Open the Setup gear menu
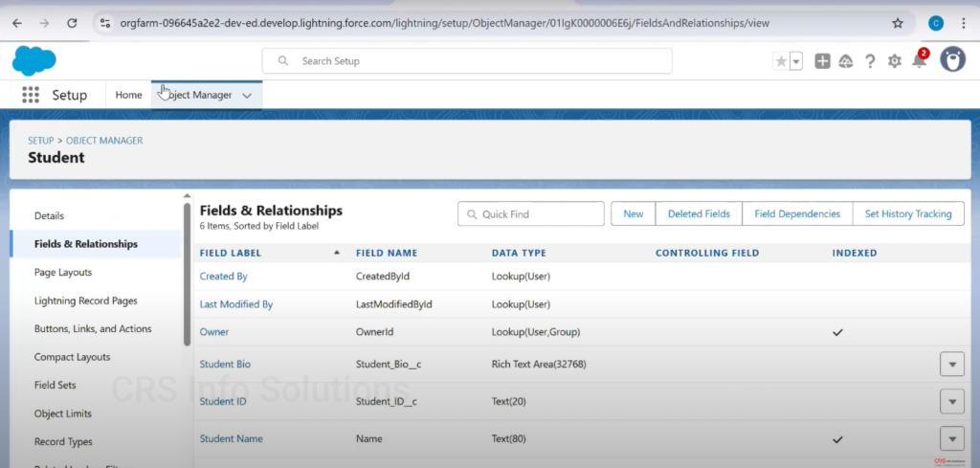 coord(895,61)
